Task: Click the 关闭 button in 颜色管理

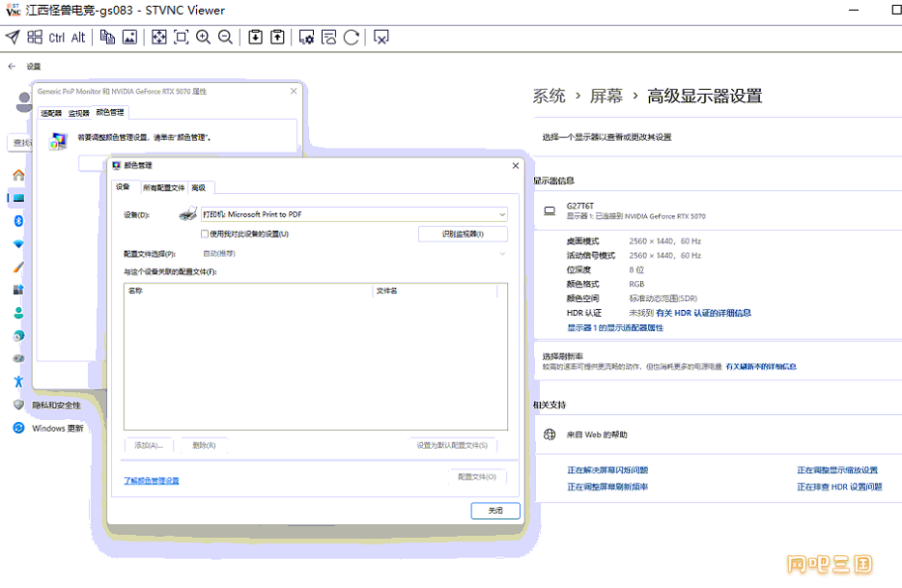Action: pos(495,511)
